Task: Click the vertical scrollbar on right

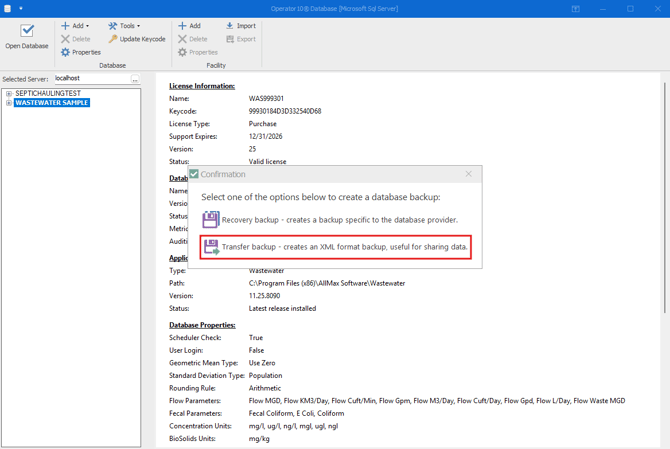Action: click(x=664, y=200)
